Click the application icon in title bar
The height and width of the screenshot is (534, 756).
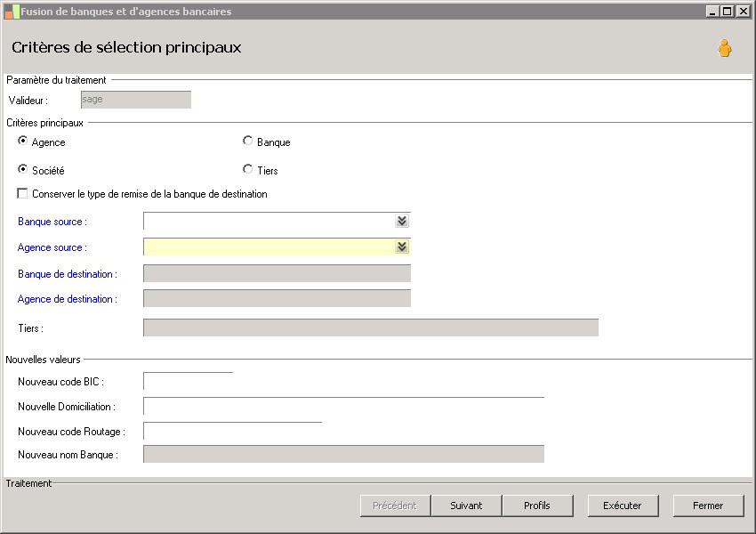12,12
